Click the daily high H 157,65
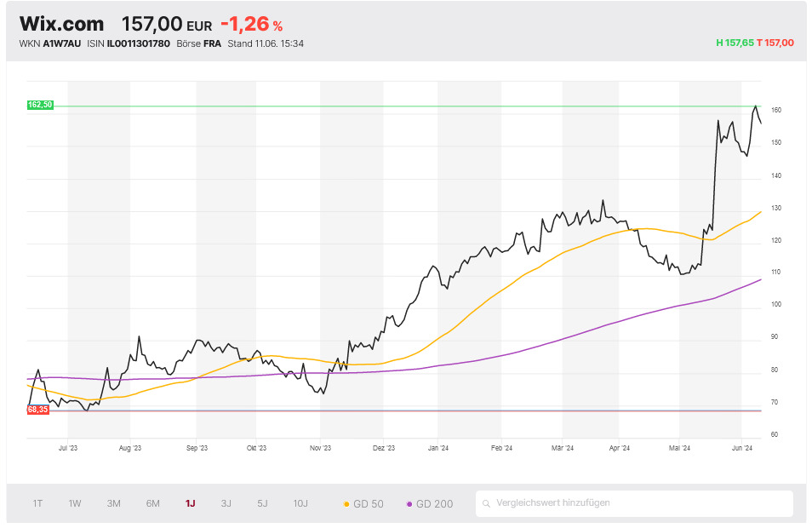The image size is (812, 528). click(x=735, y=43)
